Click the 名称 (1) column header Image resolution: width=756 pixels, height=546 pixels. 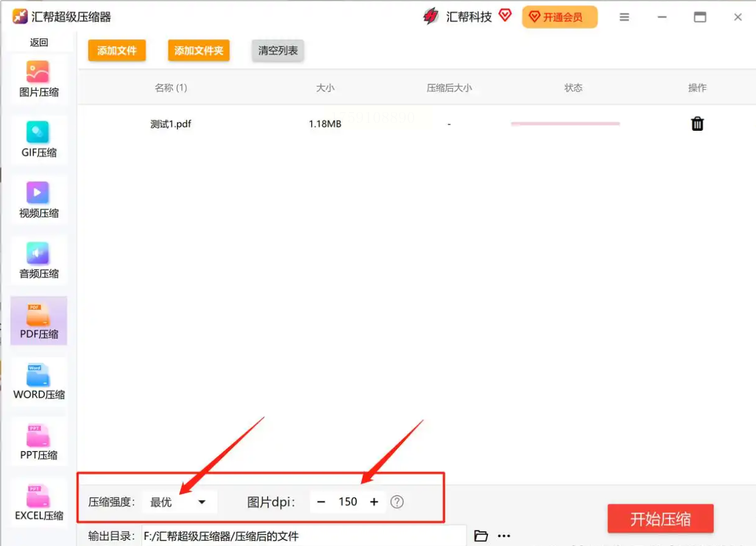click(x=171, y=88)
